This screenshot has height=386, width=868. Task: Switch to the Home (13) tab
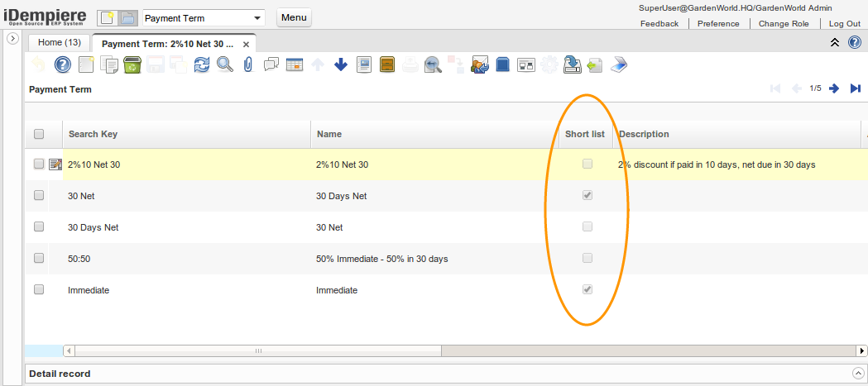click(60, 42)
